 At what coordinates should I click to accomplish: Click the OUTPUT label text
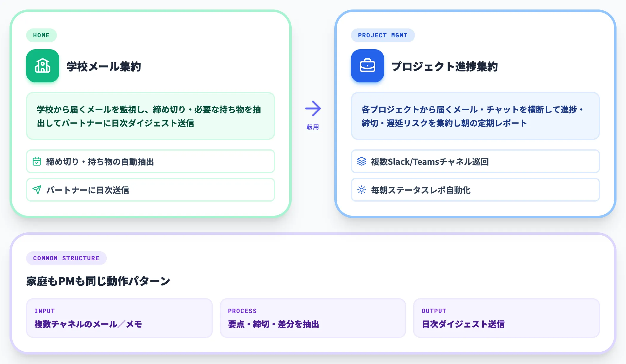[434, 311]
